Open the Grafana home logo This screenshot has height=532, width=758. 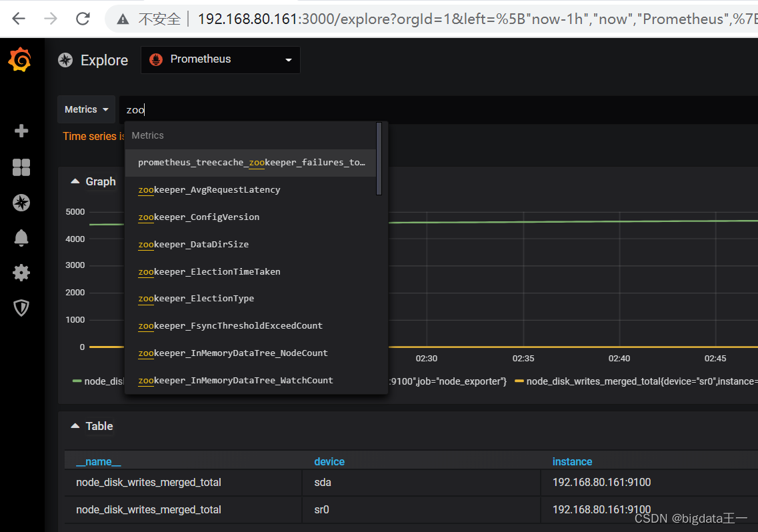click(x=20, y=60)
